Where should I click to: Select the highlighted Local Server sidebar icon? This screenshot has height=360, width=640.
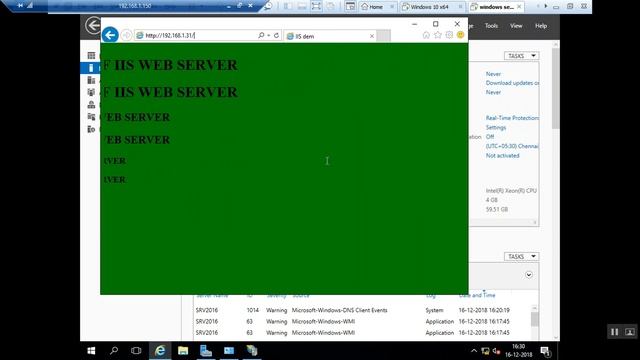tap(91, 68)
